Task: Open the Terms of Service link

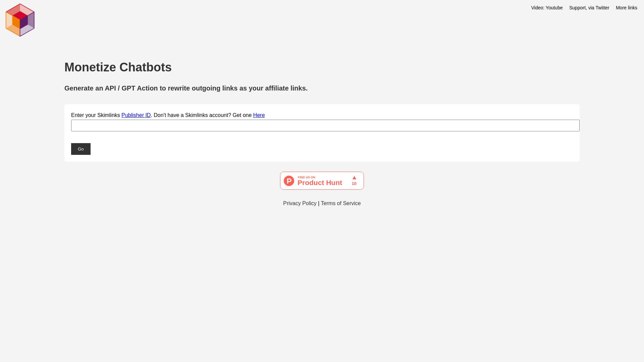Action: [x=340, y=203]
